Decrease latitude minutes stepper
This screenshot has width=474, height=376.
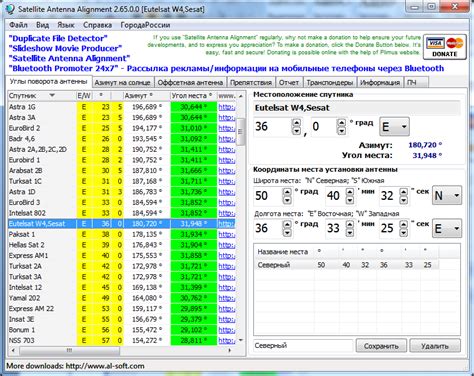(350, 200)
